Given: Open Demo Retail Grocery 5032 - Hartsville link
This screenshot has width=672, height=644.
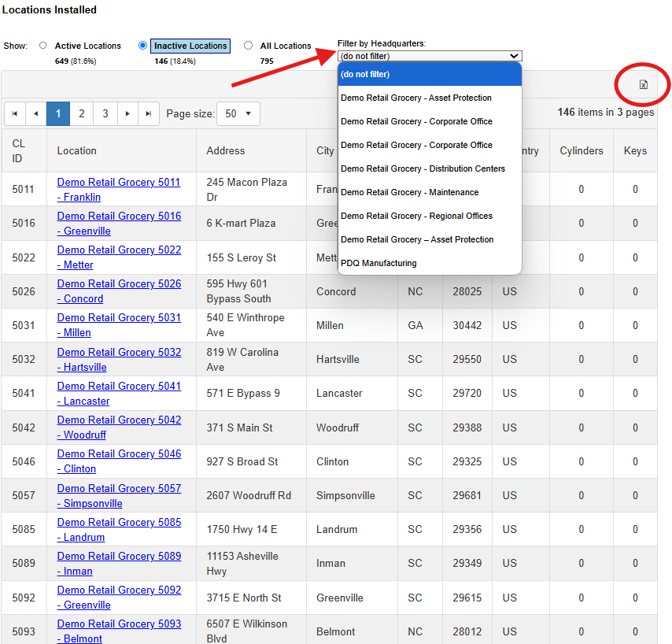Looking at the screenshot, I should tap(119, 359).
